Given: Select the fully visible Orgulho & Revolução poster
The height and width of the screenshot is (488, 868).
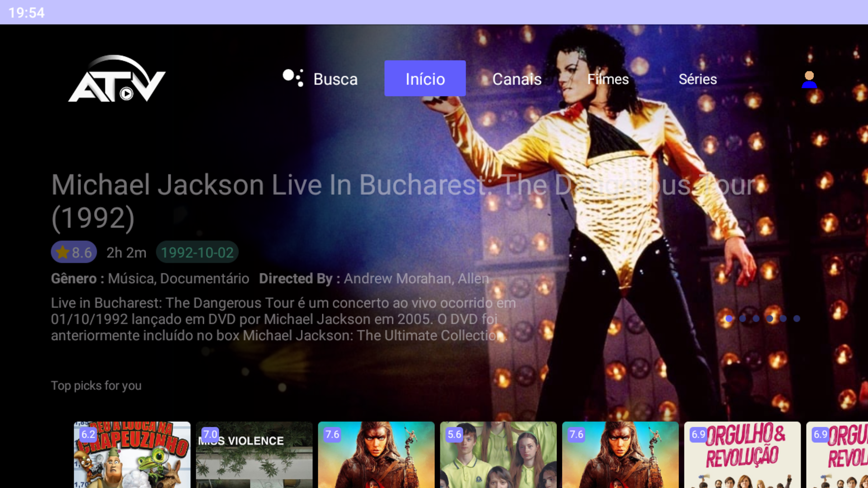Looking at the screenshot, I should tap(742, 456).
